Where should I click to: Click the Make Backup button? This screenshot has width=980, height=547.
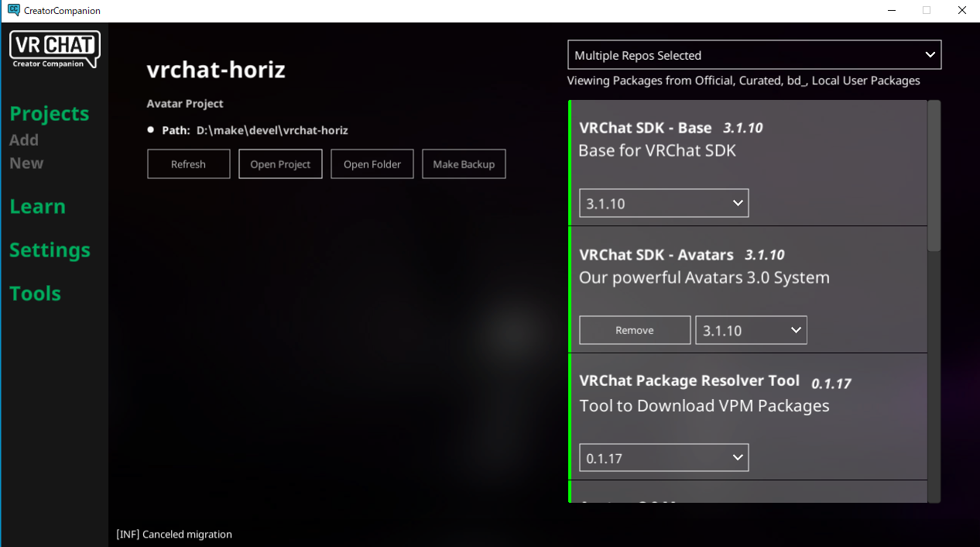click(464, 164)
